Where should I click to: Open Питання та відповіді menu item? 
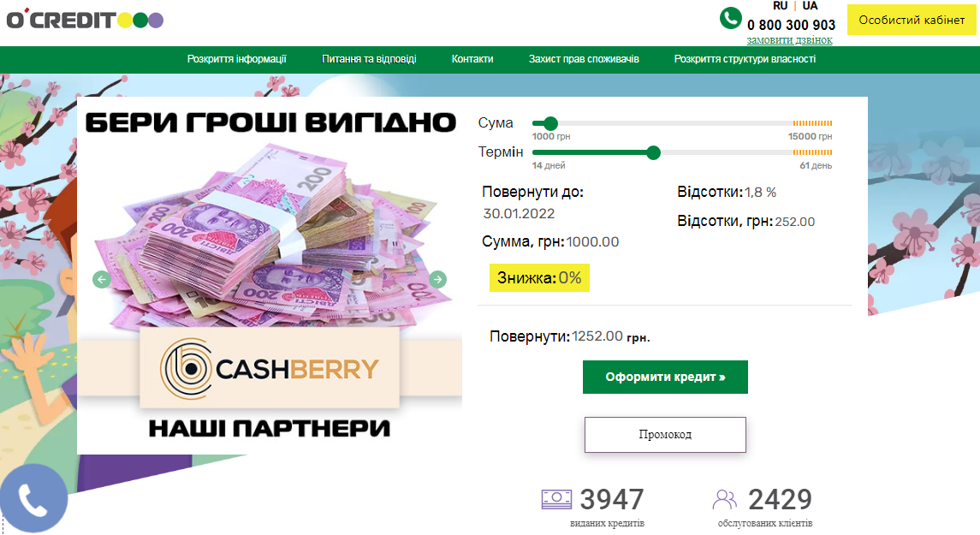click(369, 59)
